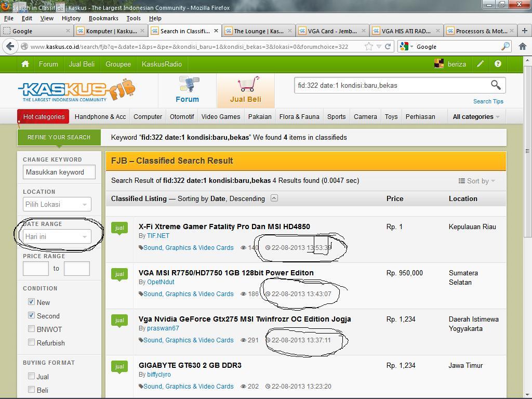Click the beriza user avatar

point(439,64)
